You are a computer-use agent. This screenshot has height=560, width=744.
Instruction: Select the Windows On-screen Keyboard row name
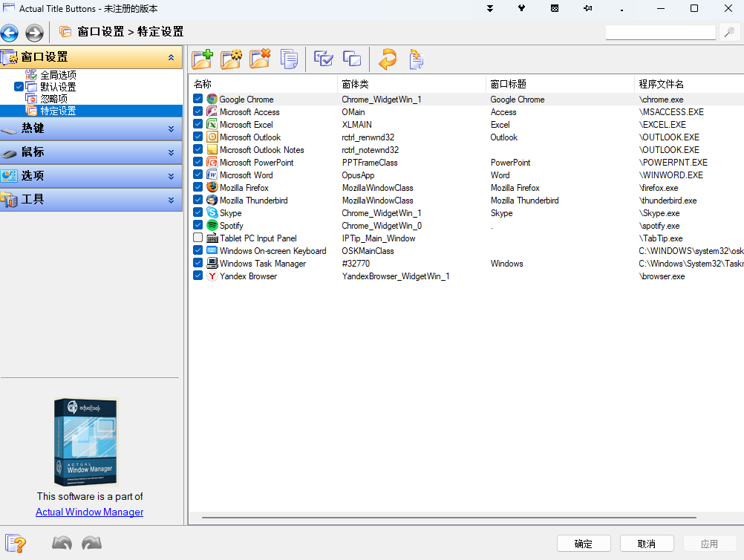point(273,250)
